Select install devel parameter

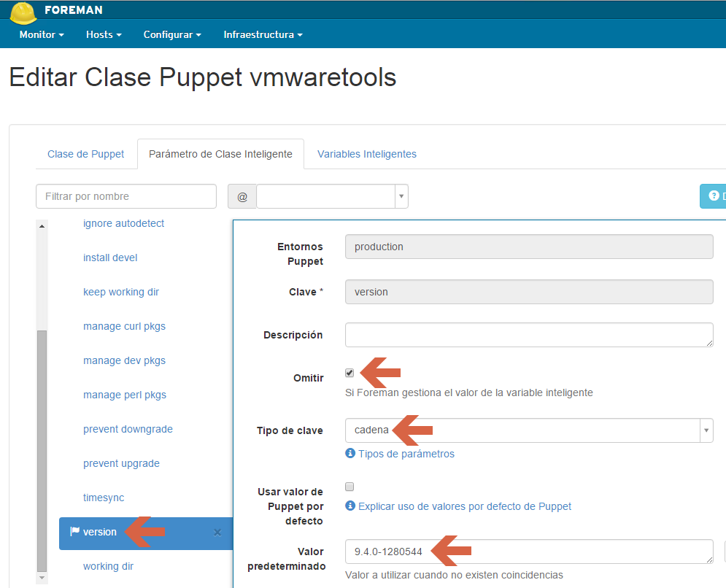point(110,258)
